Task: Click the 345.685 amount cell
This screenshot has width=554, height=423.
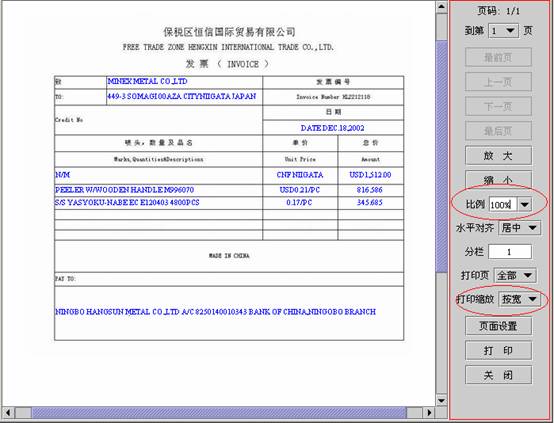Action: (x=370, y=202)
